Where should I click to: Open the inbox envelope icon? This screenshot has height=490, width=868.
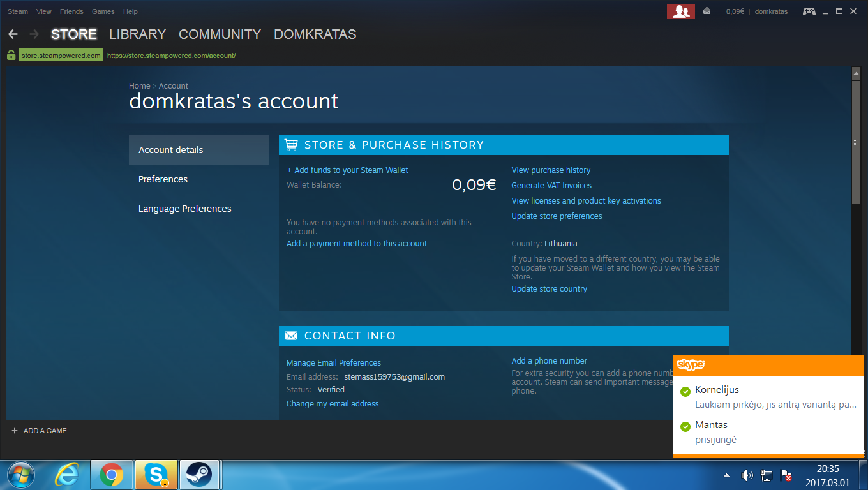707,11
